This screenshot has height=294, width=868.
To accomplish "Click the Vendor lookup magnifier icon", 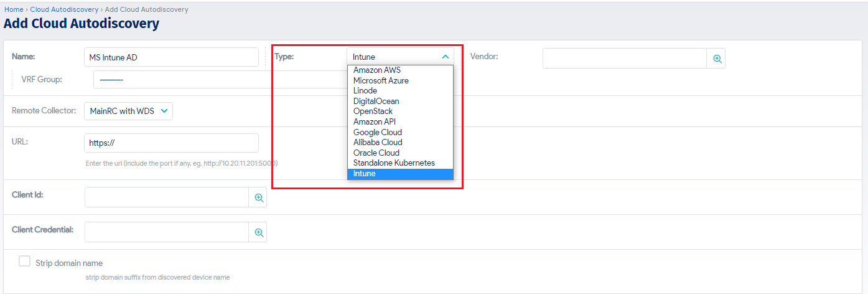I will (x=716, y=58).
